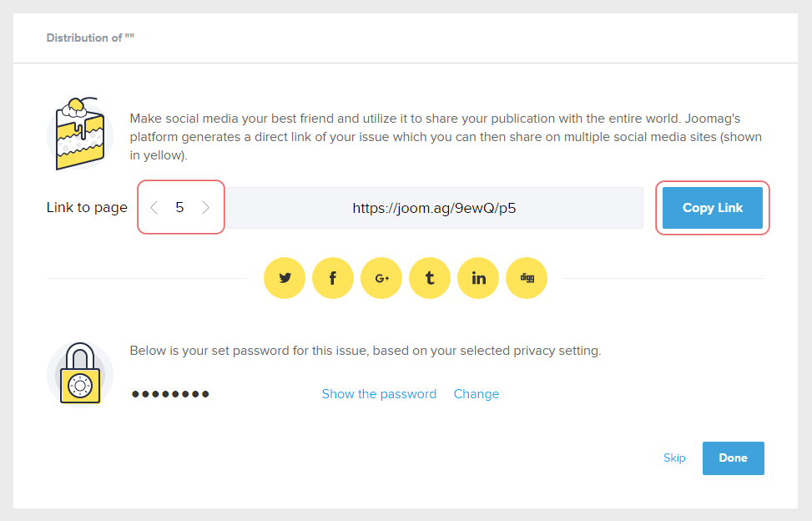Advance to the next page number
This screenshot has height=521, width=812.
coord(206,208)
